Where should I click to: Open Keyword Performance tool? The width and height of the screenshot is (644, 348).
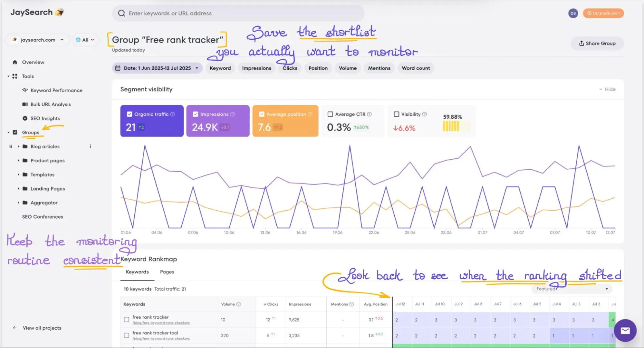click(52, 90)
